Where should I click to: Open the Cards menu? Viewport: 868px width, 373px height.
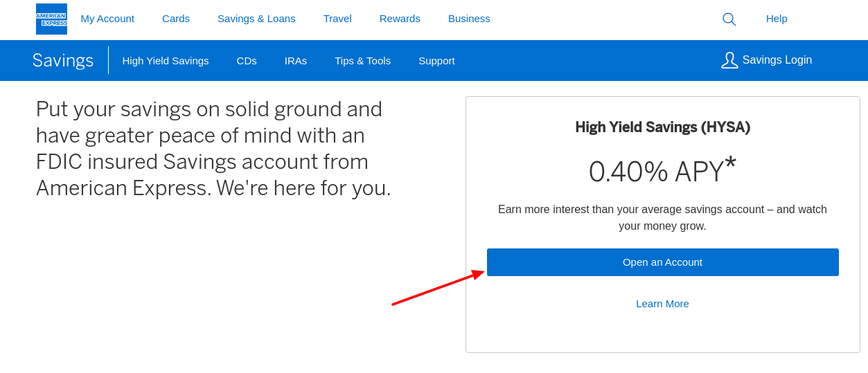tap(176, 19)
